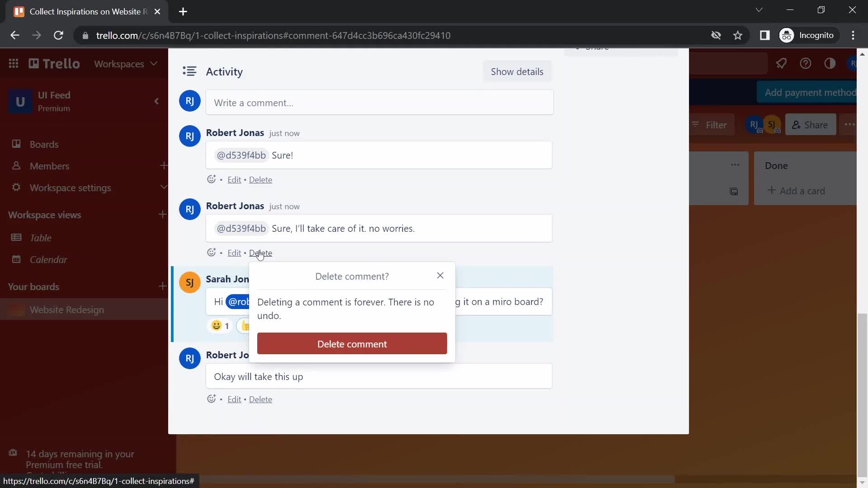This screenshot has width=868, height=488.
Task: Click Delete comment confirmation button
Action: 352,344
